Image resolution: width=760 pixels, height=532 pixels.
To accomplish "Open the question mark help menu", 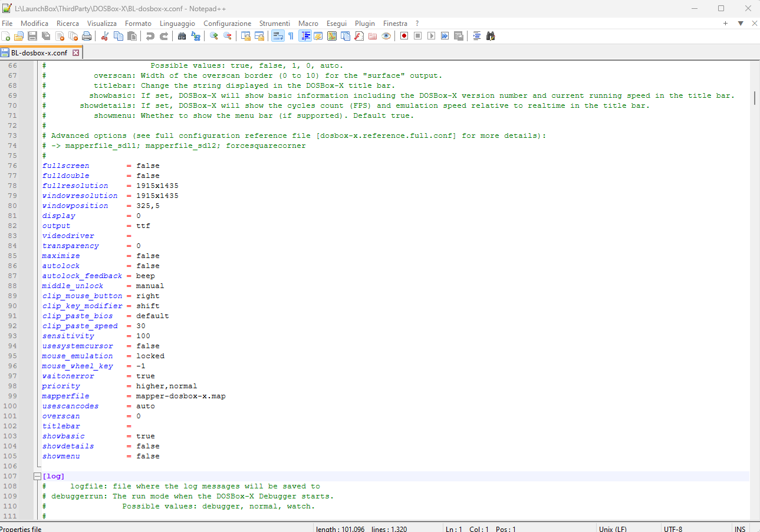I will 417,24.
